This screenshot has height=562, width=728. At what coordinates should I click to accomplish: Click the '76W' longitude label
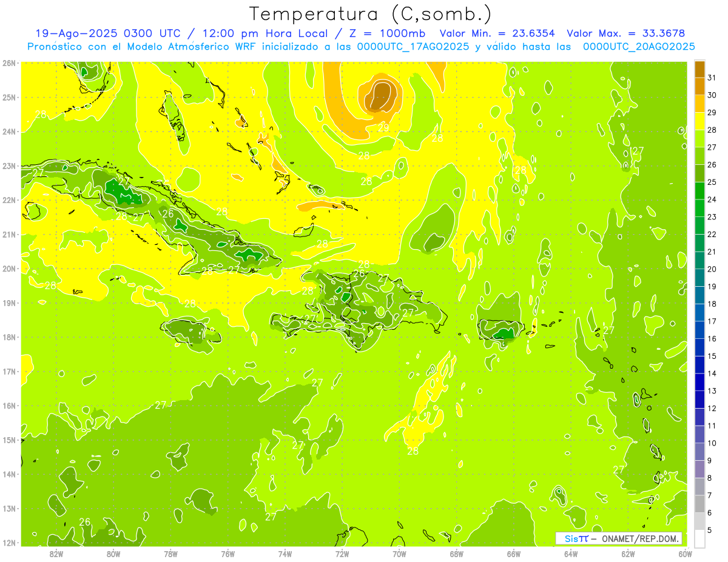pyautogui.click(x=227, y=554)
